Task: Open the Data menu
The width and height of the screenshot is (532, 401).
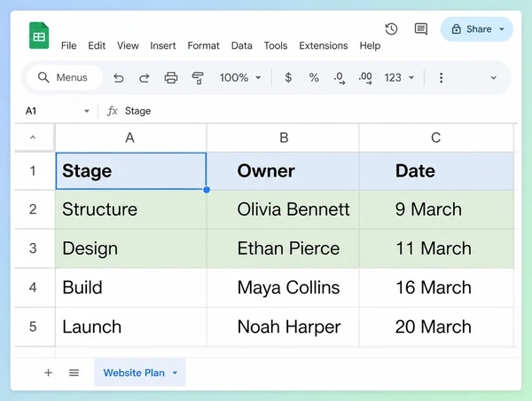Action: click(241, 45)
